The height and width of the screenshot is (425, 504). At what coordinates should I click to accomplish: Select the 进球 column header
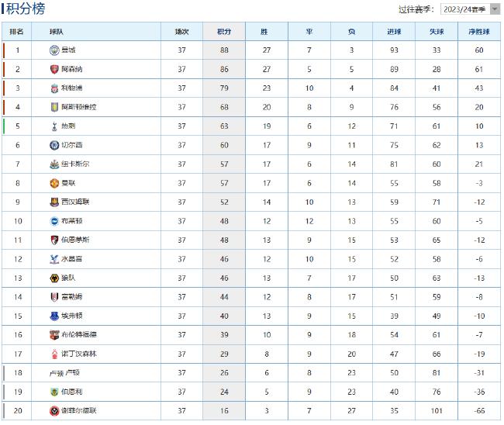394,32
